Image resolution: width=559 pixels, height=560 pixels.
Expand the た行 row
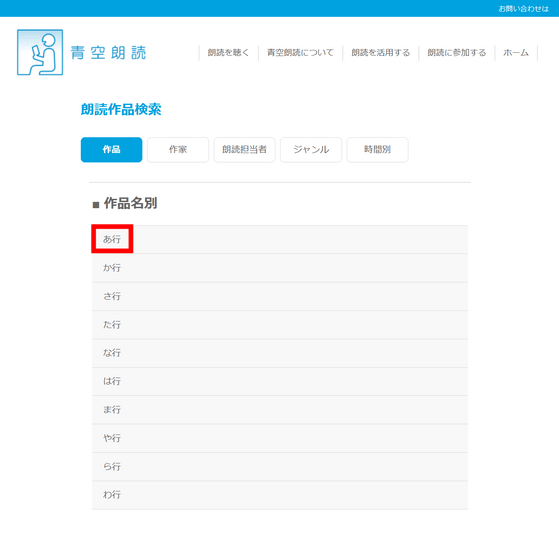[x=280, y=325]
